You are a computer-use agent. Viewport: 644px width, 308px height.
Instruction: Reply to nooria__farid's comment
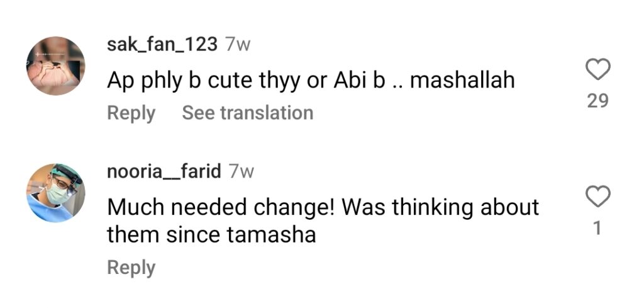pos(131,268)
